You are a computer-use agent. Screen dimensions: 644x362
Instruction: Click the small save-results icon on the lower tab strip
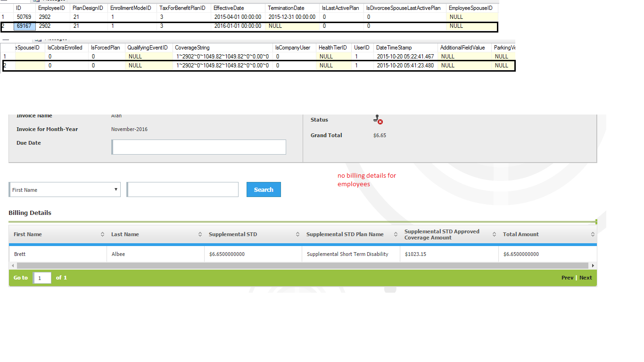point(41,40)
